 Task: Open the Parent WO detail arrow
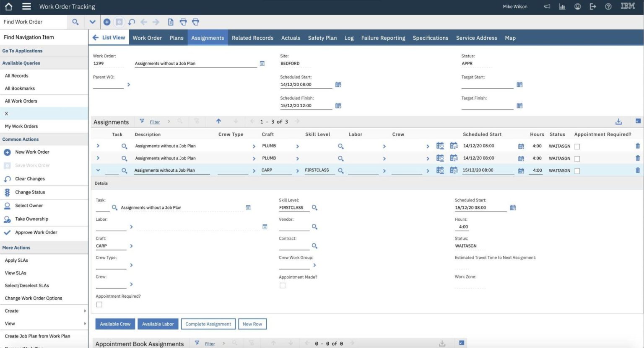point(129,84)
